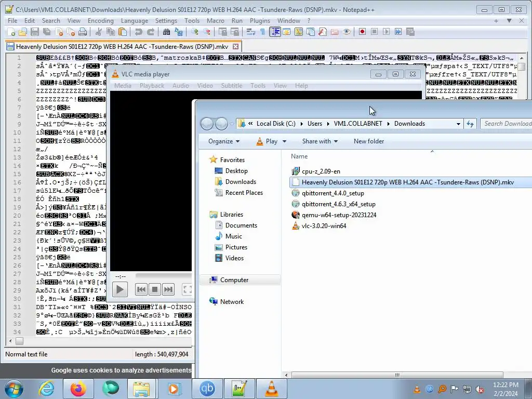
Task: Select the cpu-z_2.09-en file
Action: [x=321, y=171]
